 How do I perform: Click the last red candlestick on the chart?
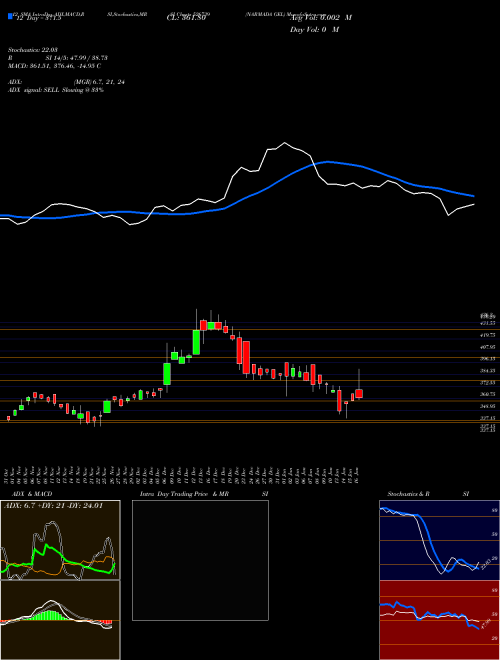coord(359,394)
